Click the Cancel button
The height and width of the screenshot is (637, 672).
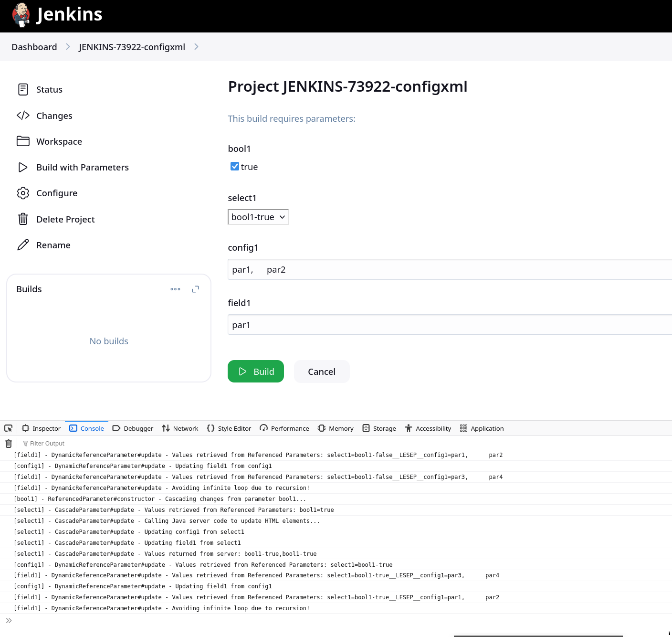[x=322, y=372]
